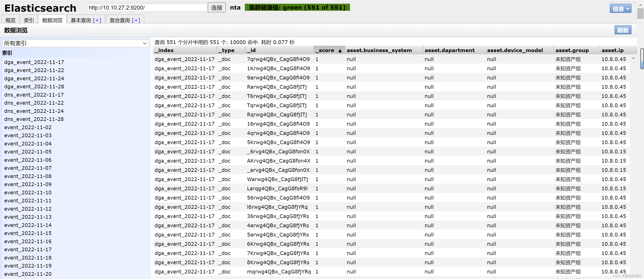644x279 pixels.
Task: Click the page vertical scrollbar thumb
Action: (640, 14)
